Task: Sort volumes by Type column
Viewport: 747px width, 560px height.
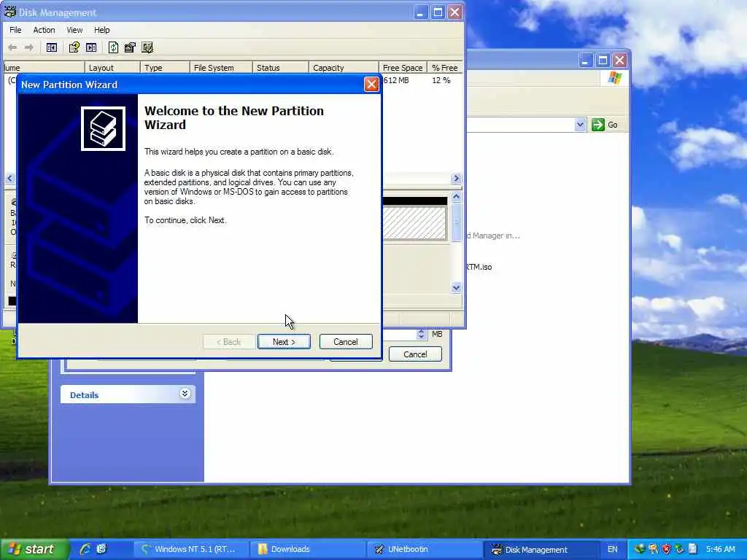Action: point(165,68)
